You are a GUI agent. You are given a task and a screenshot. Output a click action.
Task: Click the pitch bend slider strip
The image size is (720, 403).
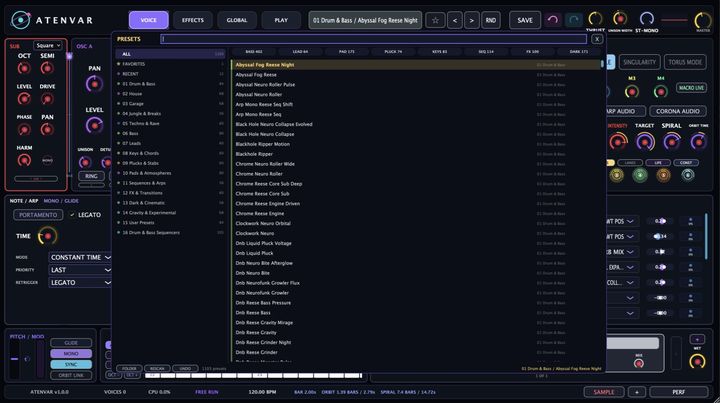[x=15, y=359]
